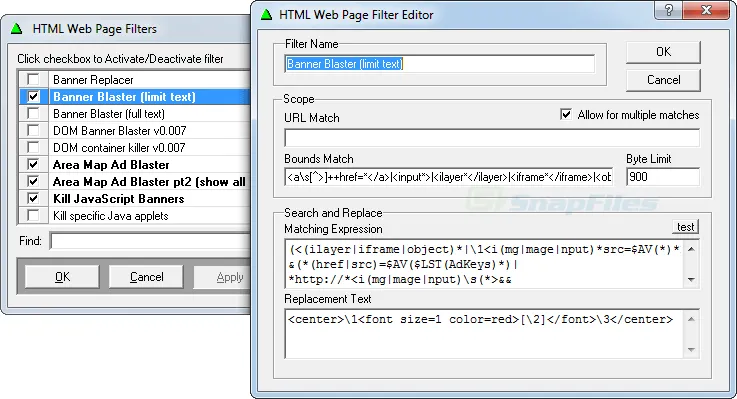Screen dimensions: 737x399
Task: Click the Find field in Web Page Filters
Action: [x=150, y=241]
